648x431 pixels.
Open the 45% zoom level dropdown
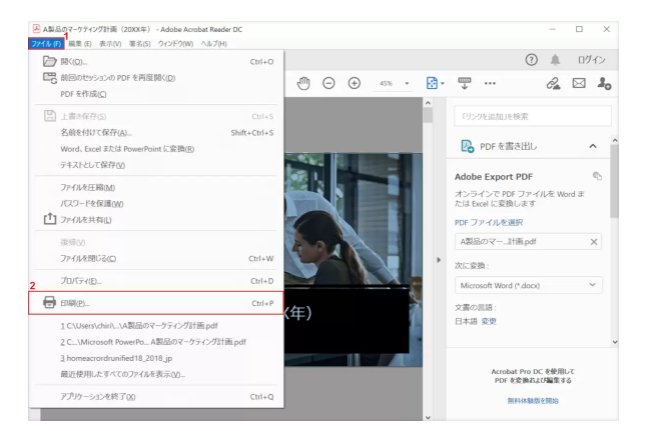(393, 85)
